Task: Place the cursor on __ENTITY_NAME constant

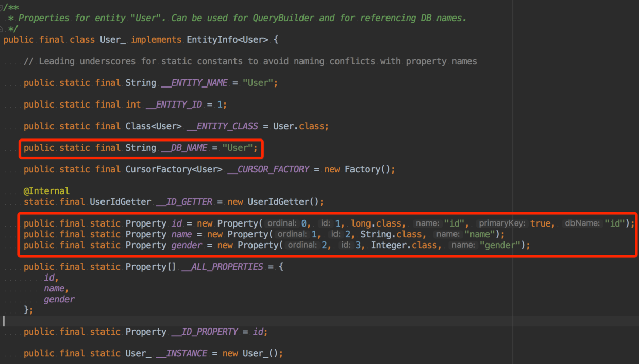Action: click(x=194, y=82)
